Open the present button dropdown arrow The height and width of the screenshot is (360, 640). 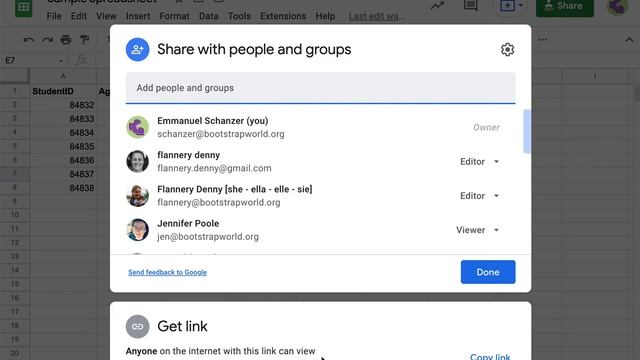(520, 6)
